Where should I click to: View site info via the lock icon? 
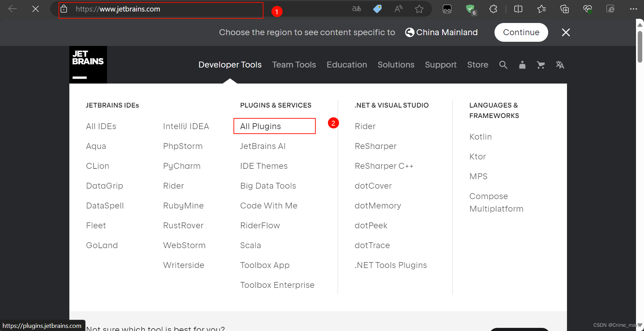[x=64, y=9]
